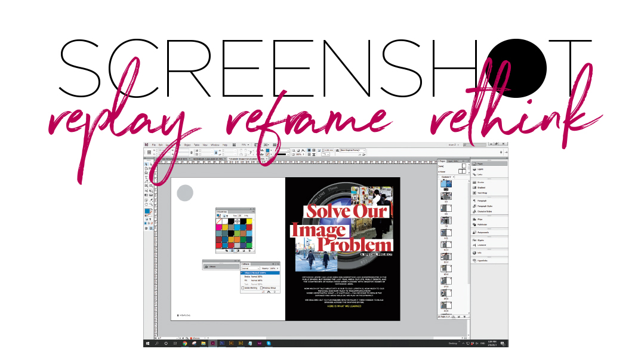
Task: Enable the Isolate Blending checkbox
Action: (243, 288)
